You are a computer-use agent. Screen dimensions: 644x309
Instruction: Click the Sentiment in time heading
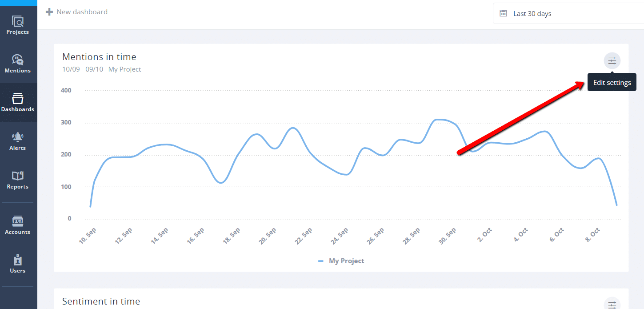pyautogui.click(x=101, y=301)
